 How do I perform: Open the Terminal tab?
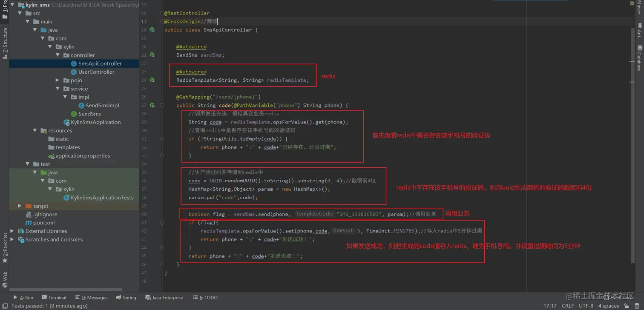click(54, 298)
